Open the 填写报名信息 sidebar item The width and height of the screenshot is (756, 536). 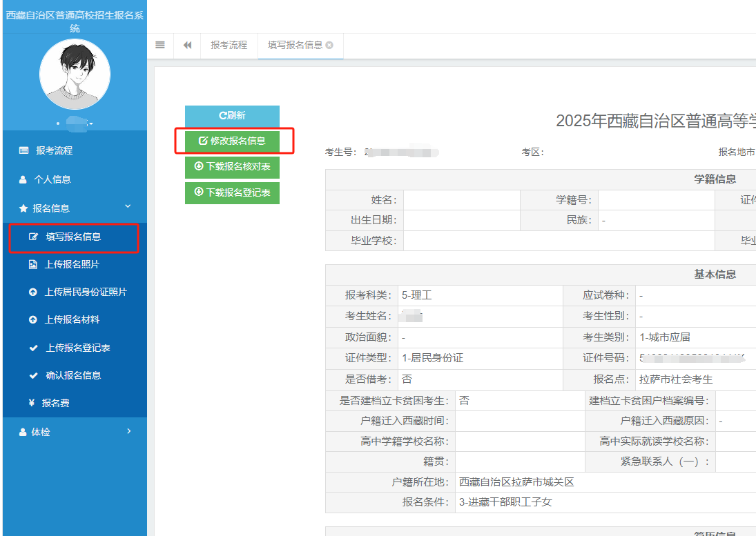(71, 238)
